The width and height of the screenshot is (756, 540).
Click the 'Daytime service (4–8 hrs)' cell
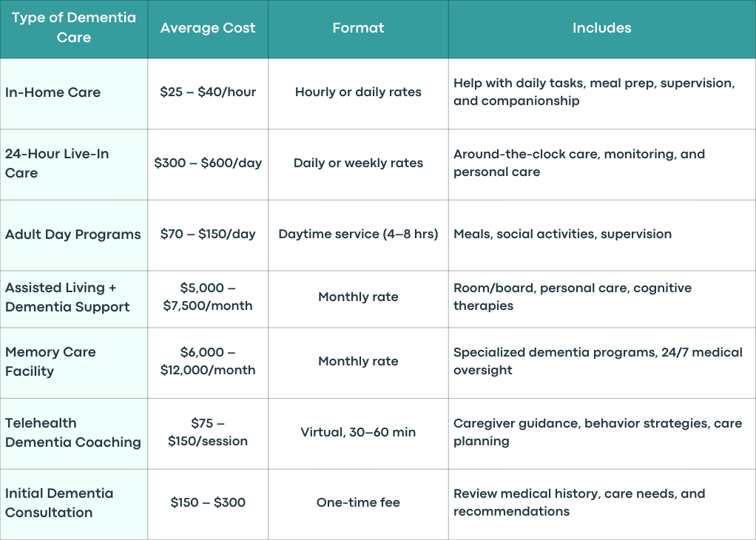pos(358,235)
